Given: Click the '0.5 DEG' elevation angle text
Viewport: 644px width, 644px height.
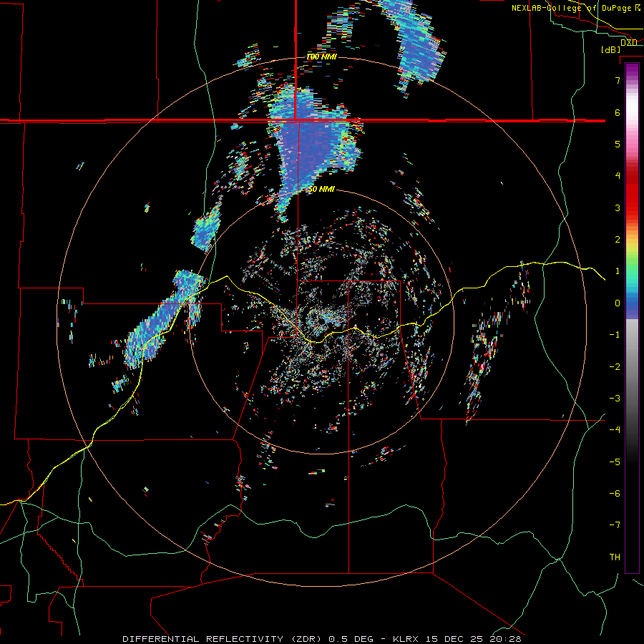Looking at the screenshot, I should (x=351, y=639).
